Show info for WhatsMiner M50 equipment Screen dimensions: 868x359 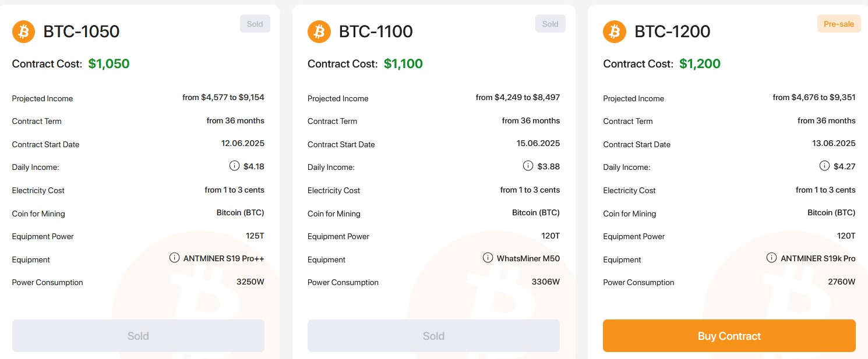(x=488, y=258)
